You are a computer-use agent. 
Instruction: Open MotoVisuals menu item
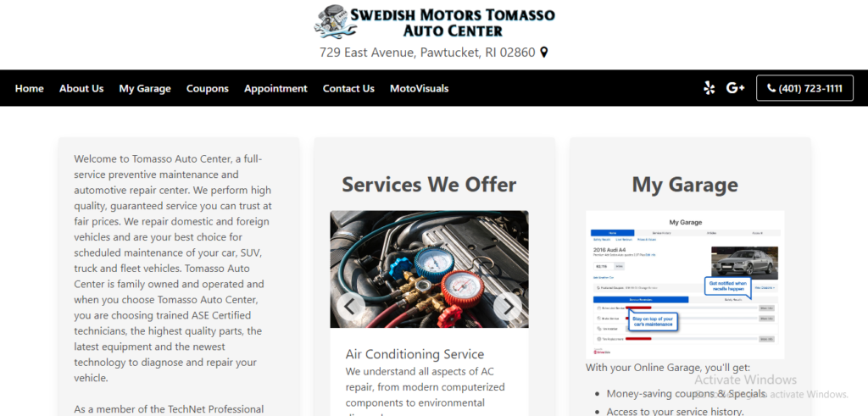point(419,88)
